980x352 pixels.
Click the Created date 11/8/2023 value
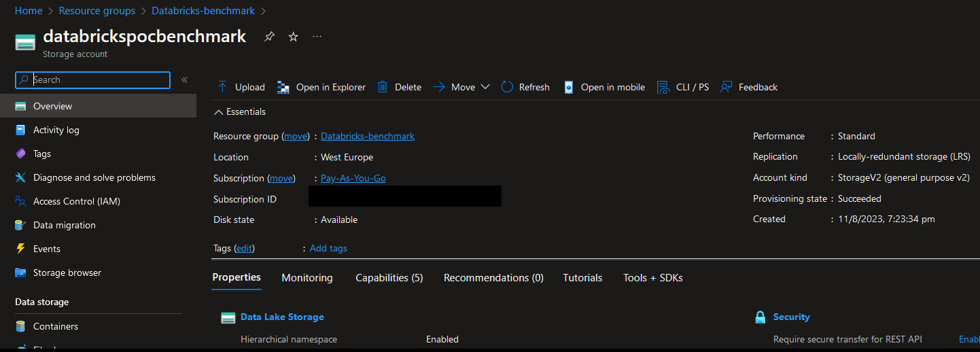pos(886,219)
